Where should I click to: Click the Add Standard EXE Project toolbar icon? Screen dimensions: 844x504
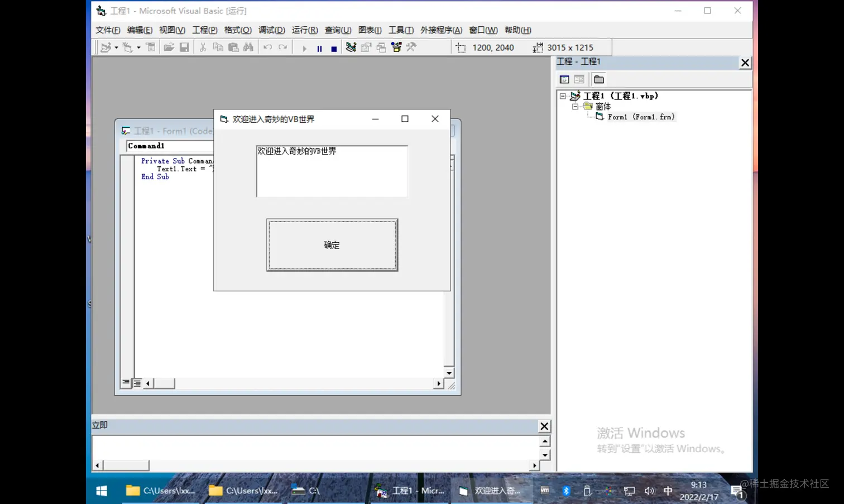click(106, 47)
